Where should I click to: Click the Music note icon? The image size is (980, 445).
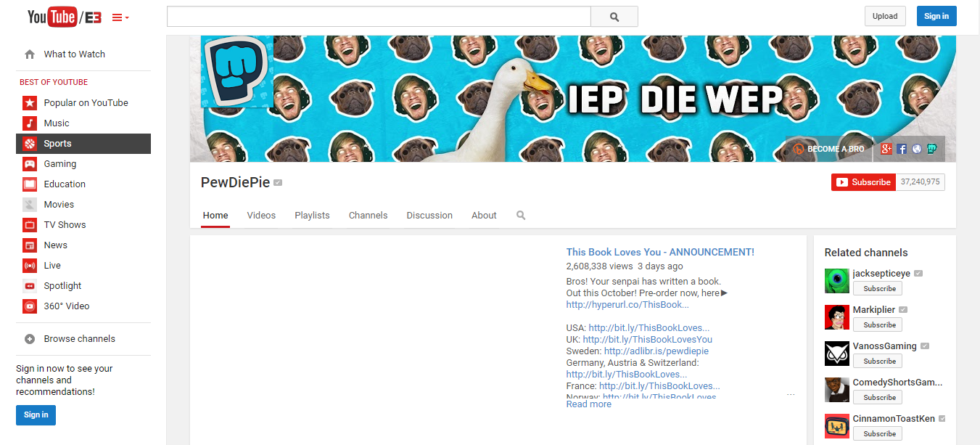30,123
